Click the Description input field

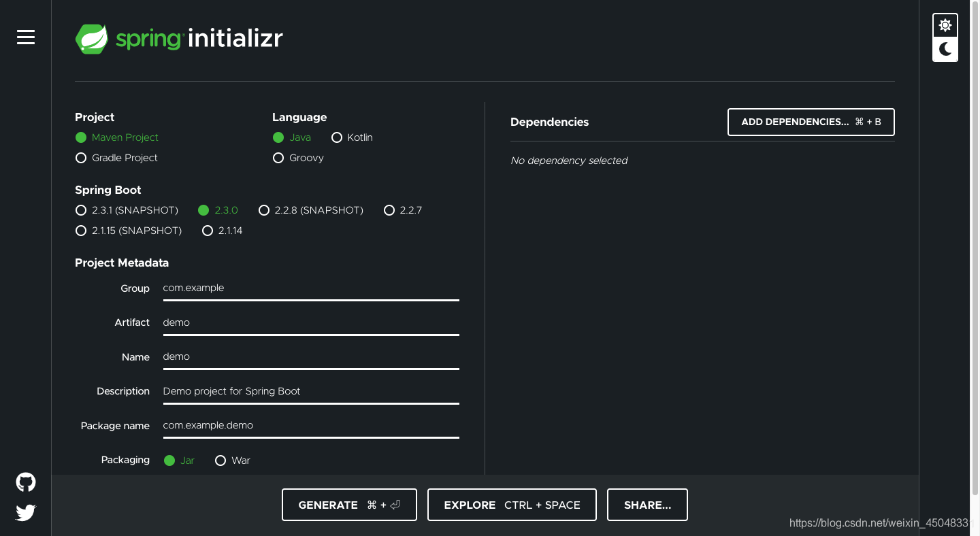pos(311,391)
